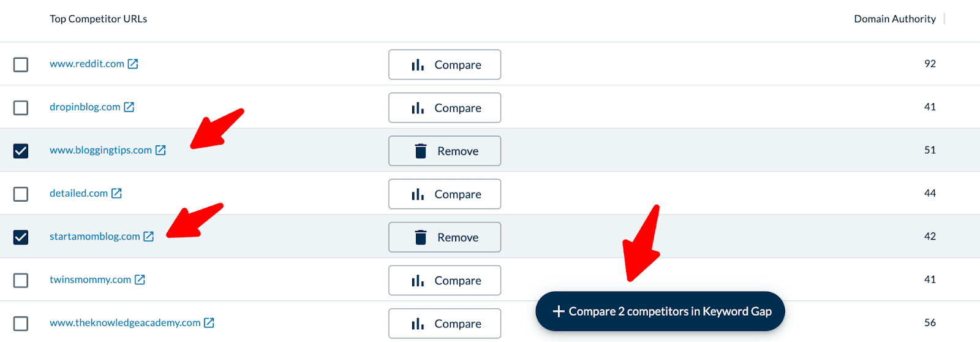The height and width of the screenshot is (342, 980).
Task: Remove startamomblog.com from comparison
Action: click(445, 237)
